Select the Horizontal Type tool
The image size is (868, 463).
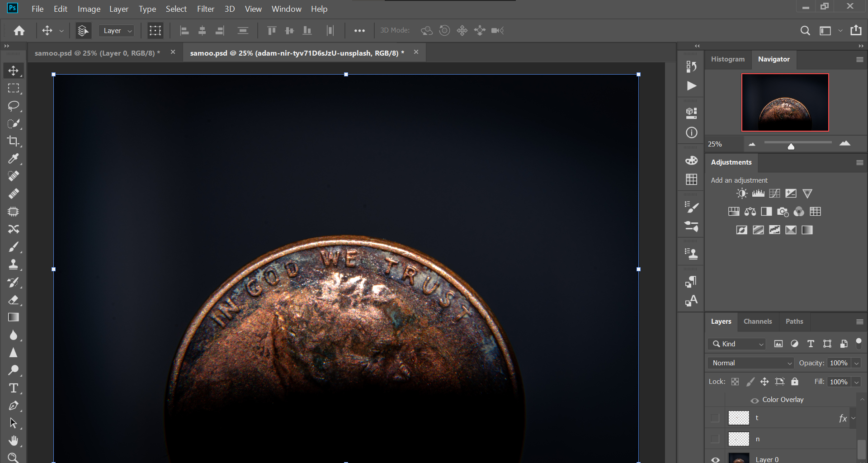[x=13, y=388]
